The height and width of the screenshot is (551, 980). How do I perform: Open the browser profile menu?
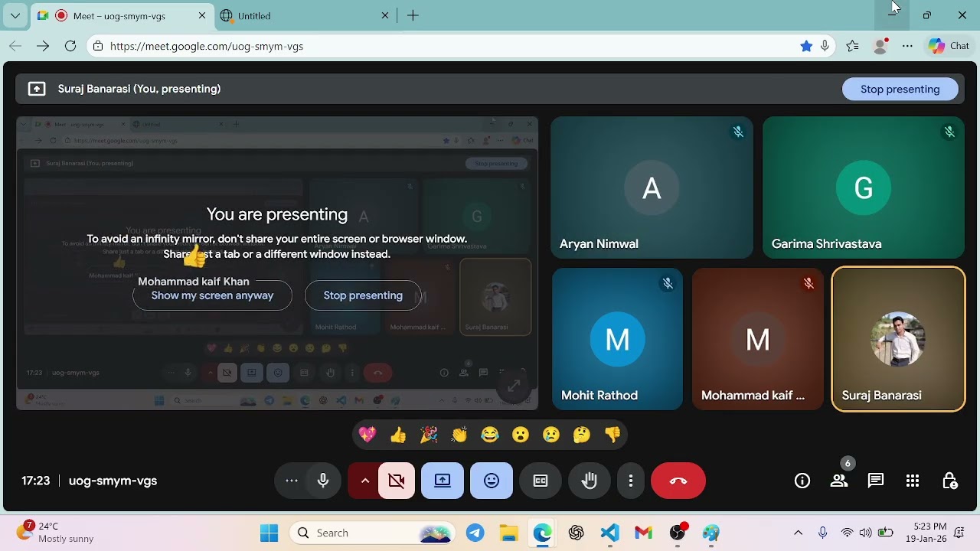coord(880,46)
